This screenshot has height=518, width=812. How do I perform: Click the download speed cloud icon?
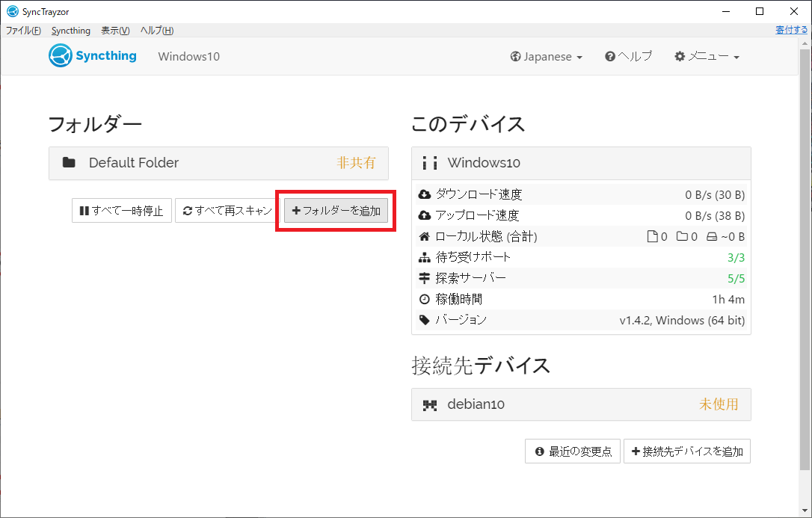coord(424,194)
